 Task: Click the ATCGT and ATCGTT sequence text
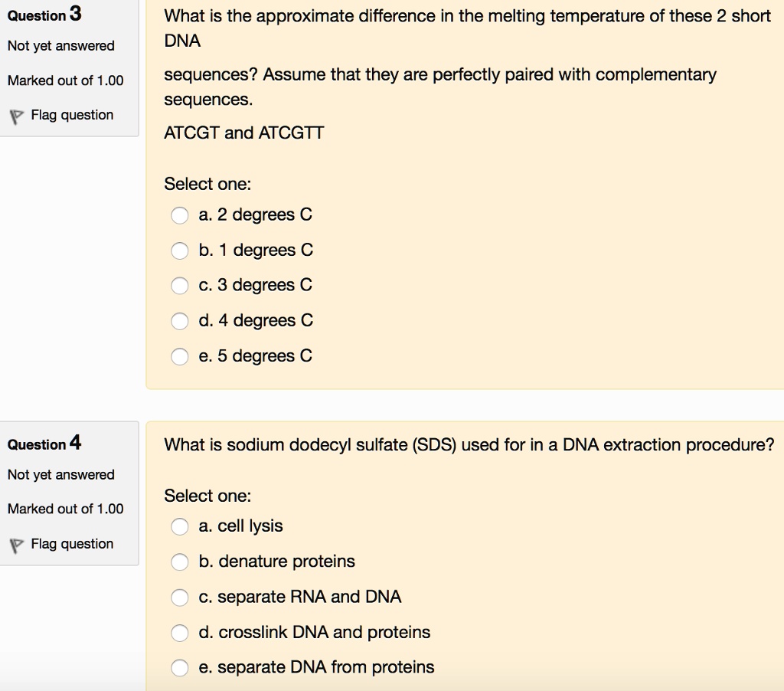(244, 133)
